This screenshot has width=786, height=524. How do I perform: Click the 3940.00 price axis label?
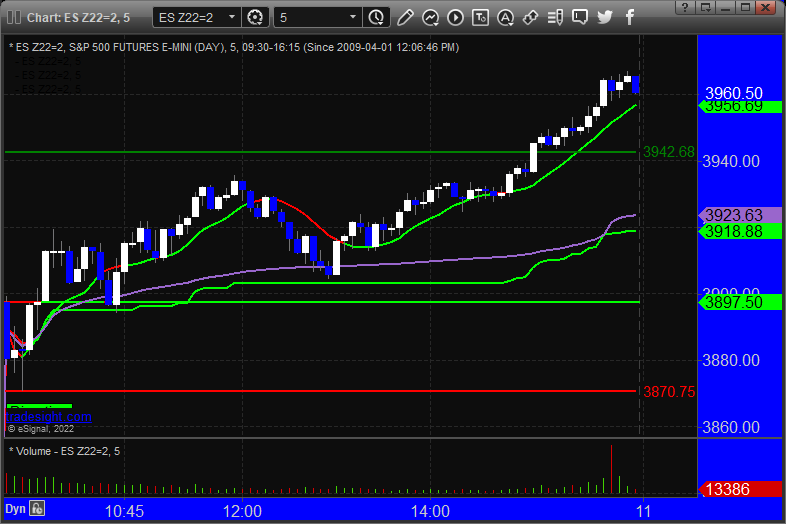pos(731,161)
